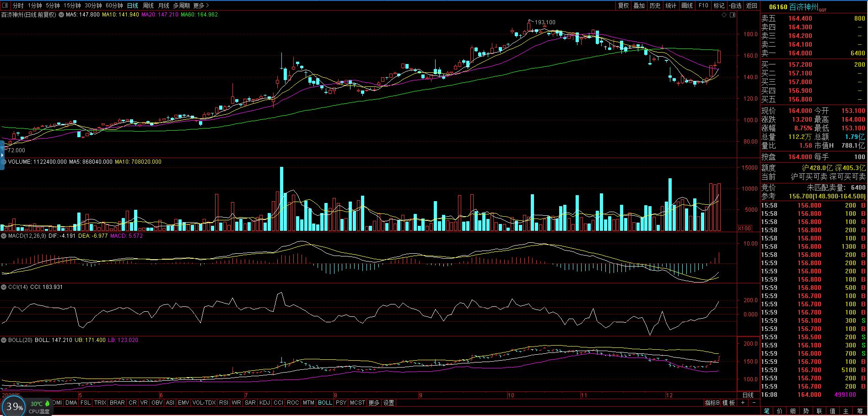Screen dimensions: 868x416
Task: Expand the 更多 periods dropdown at top
Action: (201, 5)
